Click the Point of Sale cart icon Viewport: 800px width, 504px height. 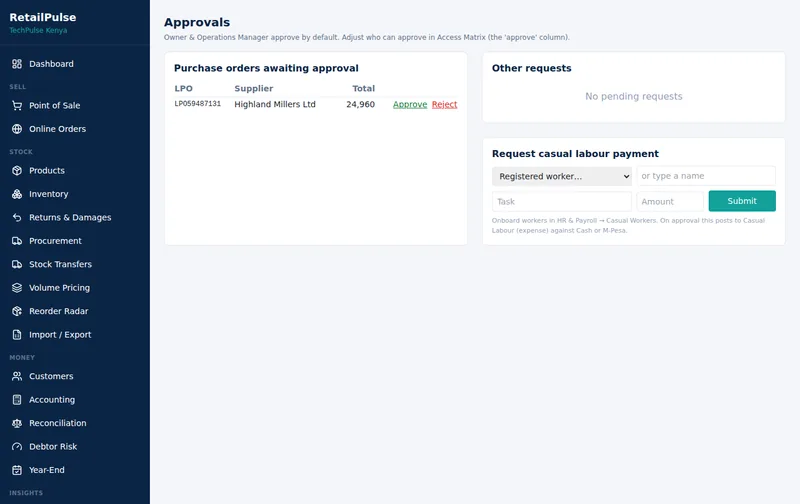tap(17, 106)
